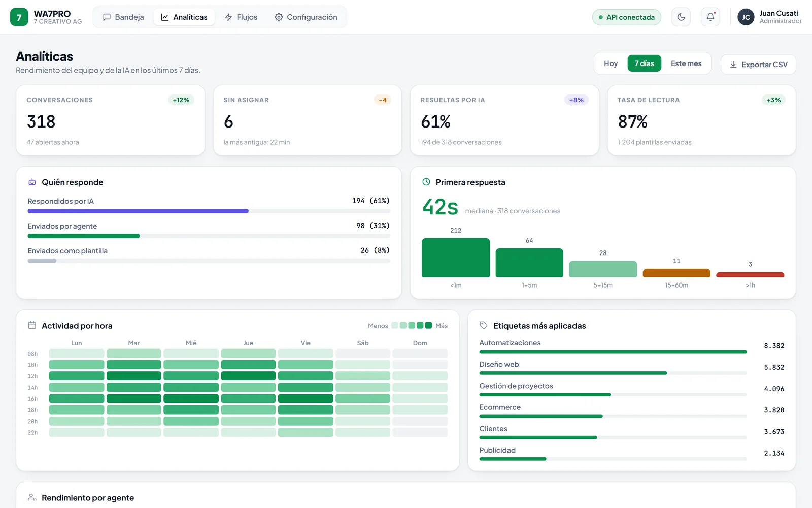Click the Jue 12h heatmap cell
The image size is (812, 508).
[248, 376]
